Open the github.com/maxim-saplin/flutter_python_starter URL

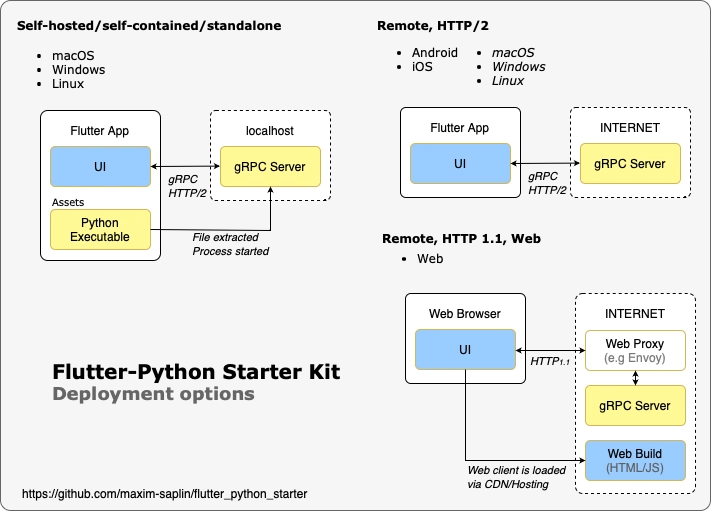point(165,494)
